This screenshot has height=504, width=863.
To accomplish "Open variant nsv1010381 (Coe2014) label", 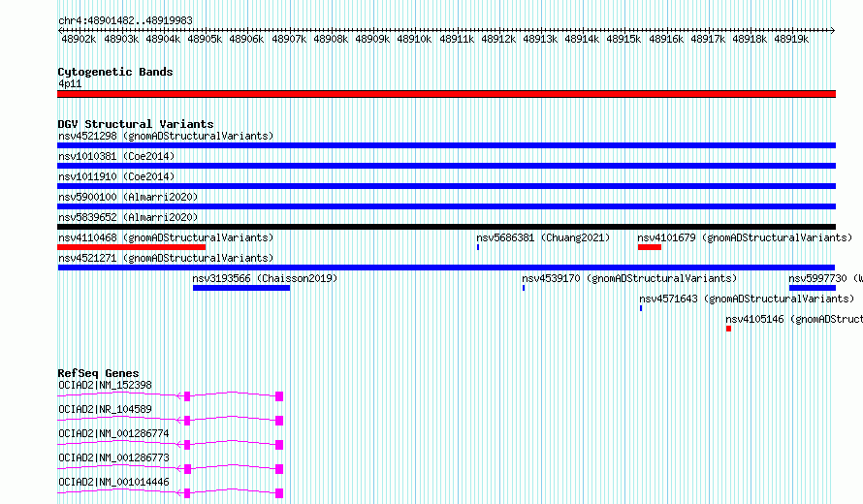I will click(x=116, y=156).
